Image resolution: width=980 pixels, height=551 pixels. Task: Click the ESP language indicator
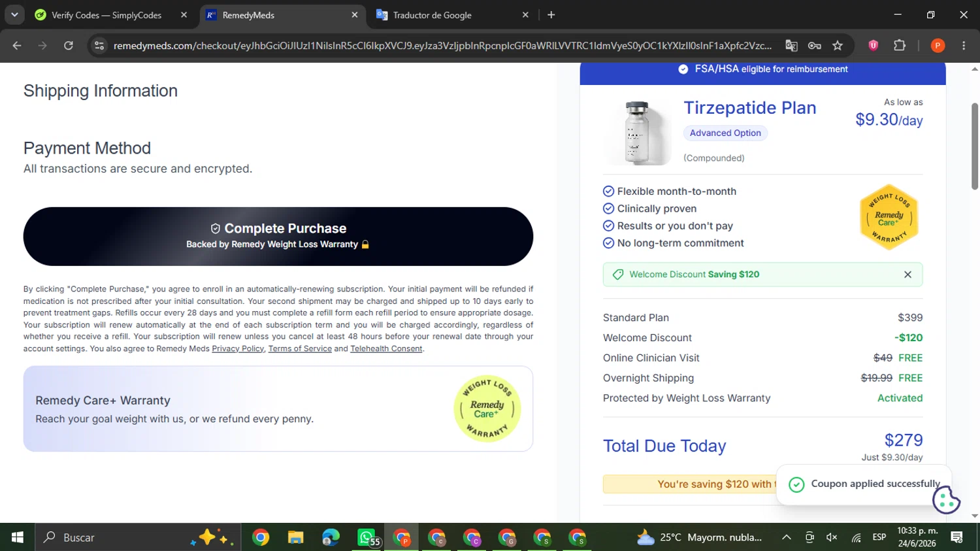879,537
